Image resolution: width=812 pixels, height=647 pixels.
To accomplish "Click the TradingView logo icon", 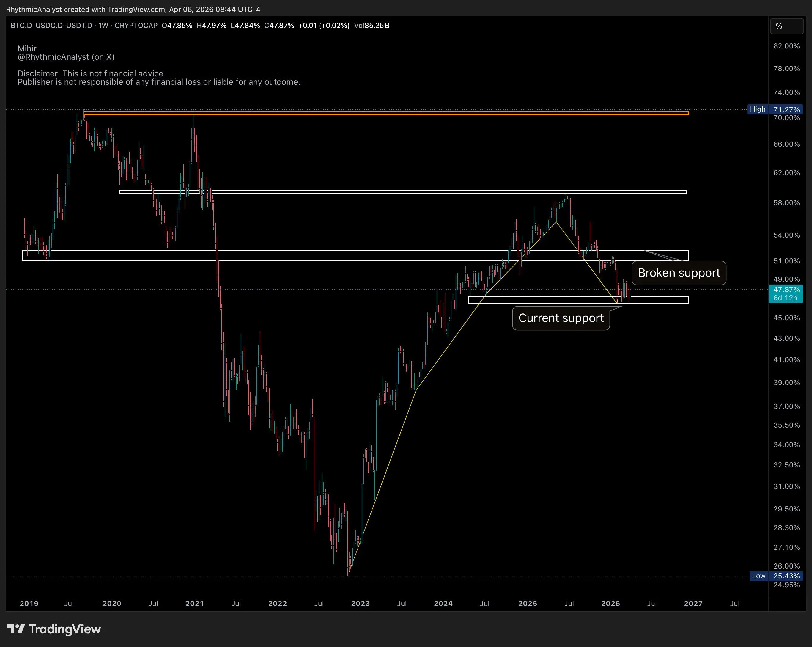I will (16, 629).
